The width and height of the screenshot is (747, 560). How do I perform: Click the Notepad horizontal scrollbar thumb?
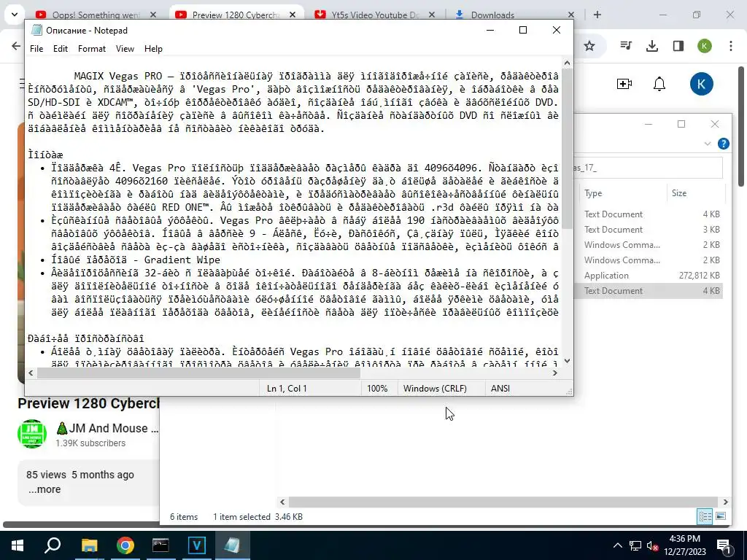pos(198,373)
